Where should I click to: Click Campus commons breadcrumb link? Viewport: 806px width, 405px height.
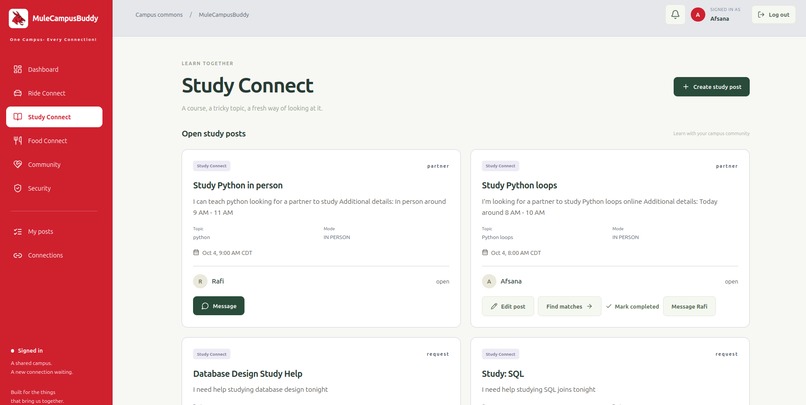(159, 15)
